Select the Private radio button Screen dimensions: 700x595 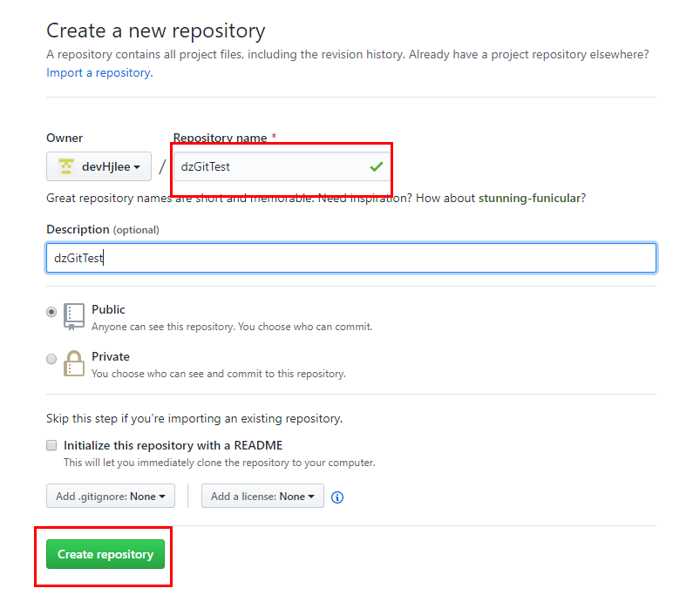click(x=51, y=359)
